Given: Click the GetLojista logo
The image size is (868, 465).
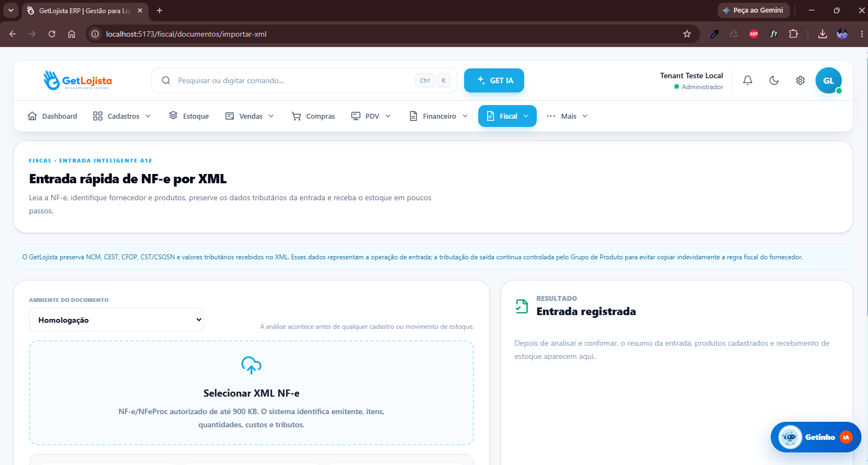Looking at the screenshot, I should point(78,80).
